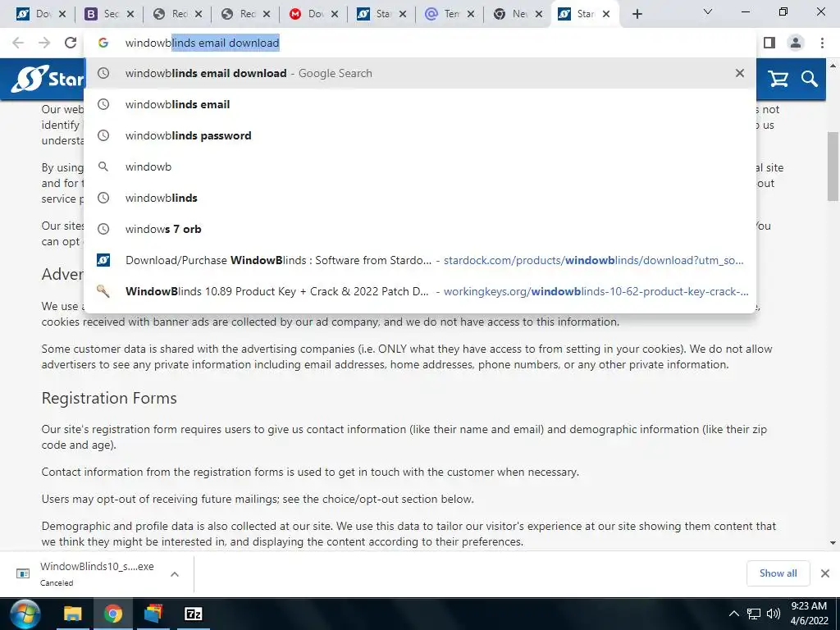Screen dimensions: 840x630
Task: Open a new tab with plus button
Action: tap(637, 14)
